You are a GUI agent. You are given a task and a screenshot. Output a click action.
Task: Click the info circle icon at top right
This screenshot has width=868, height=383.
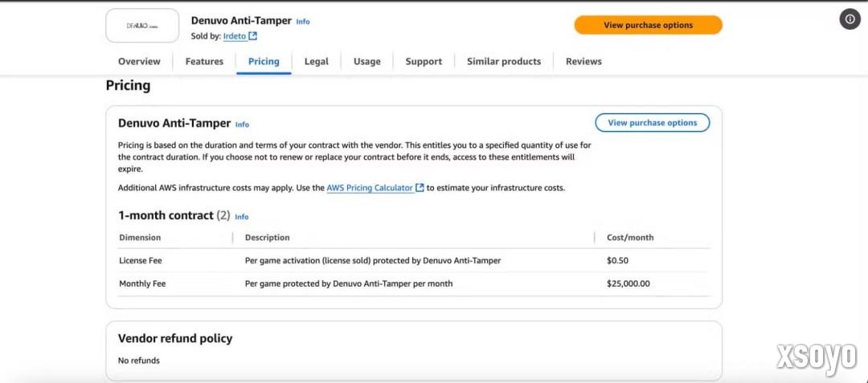click(850, 19)
